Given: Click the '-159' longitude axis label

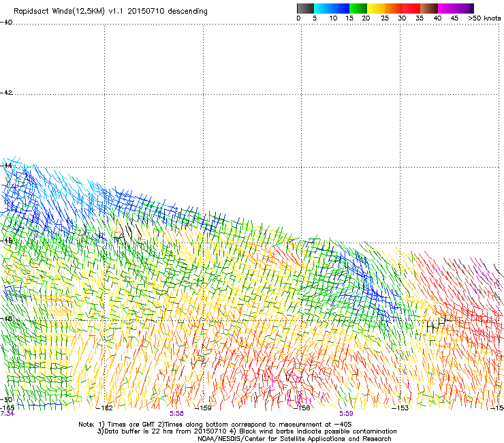Looking at the screenshot, I should (x=203, y=408).
